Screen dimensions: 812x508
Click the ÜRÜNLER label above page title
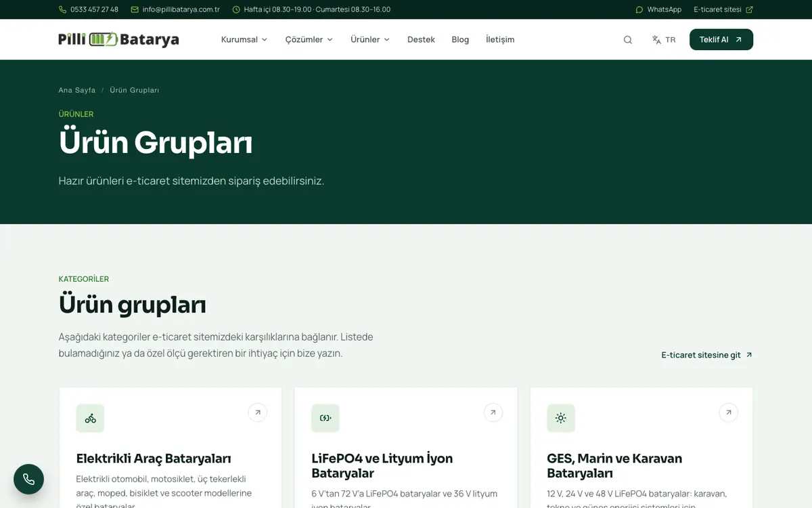[76, 114]
